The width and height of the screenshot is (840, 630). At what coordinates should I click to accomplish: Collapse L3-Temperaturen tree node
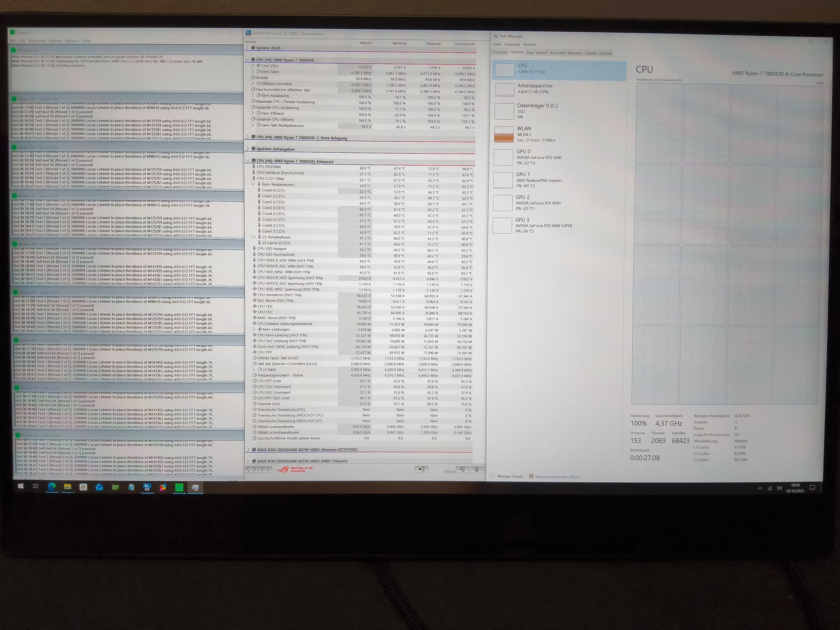254,237
